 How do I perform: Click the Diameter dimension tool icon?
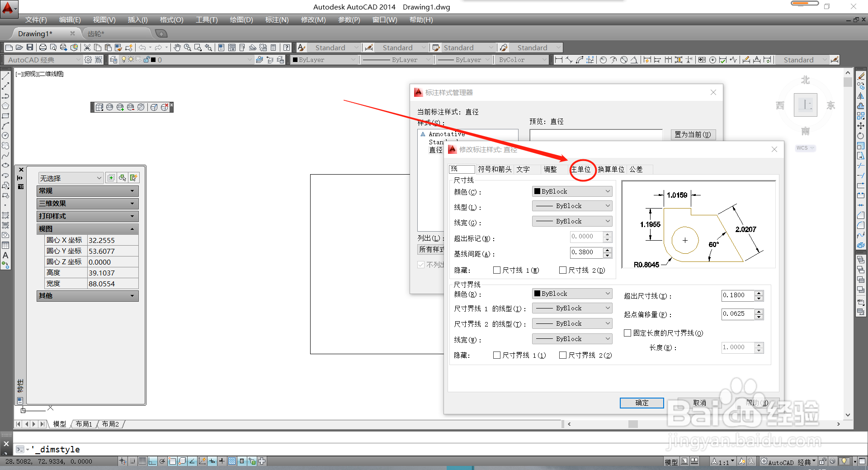[x=624, y=60]
